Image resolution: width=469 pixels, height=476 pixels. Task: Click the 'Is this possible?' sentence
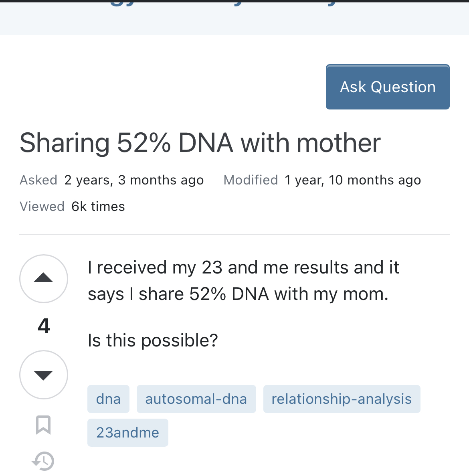(x=153, y=340)
